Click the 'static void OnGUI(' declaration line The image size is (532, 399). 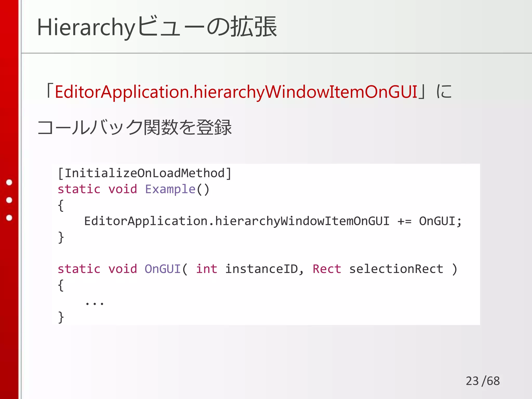[x=257, y=269]
